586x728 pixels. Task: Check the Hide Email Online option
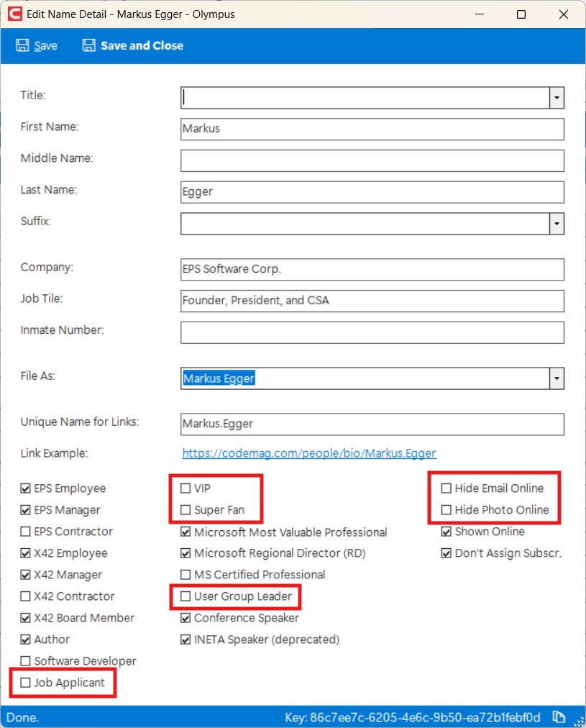pos(446,488)
